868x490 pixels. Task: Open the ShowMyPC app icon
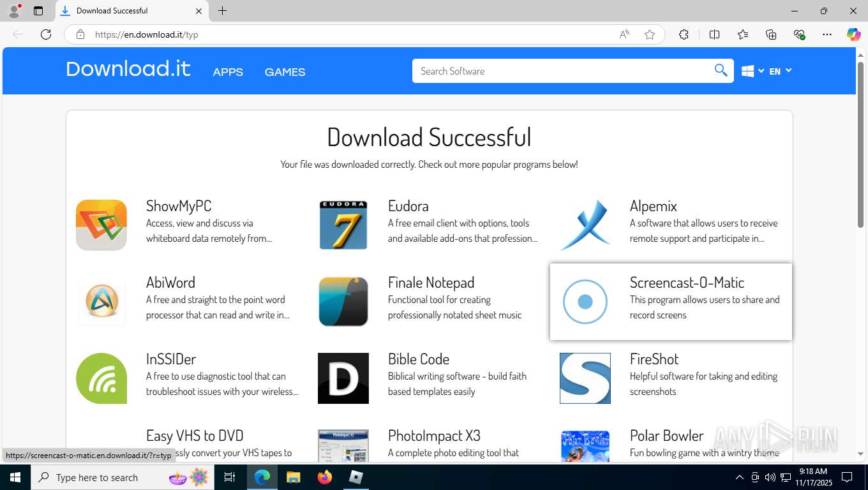101,225
